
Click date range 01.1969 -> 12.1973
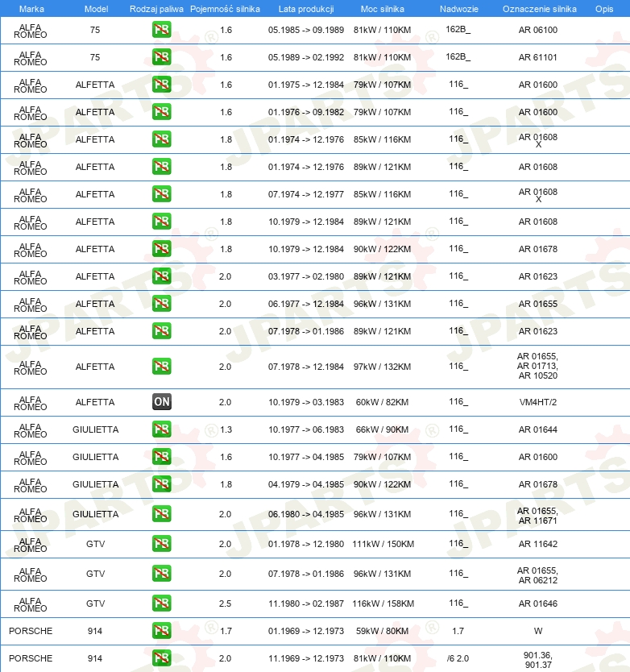[x=306, y=631]
